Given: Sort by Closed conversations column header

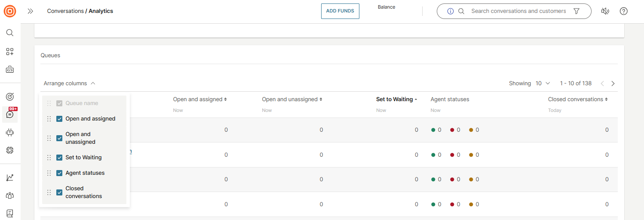Looking at the screenshot, I should pos(577,99).
